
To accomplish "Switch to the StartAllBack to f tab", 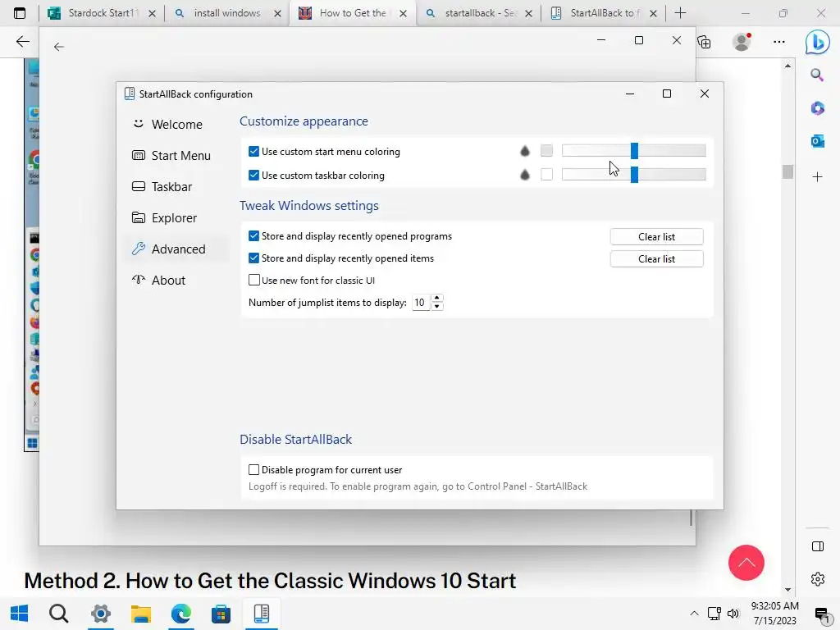I will 604,13.
